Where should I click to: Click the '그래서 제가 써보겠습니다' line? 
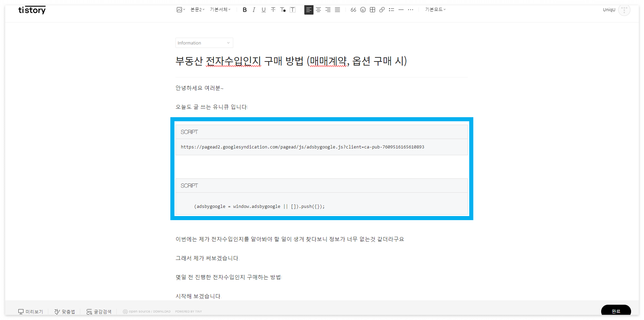(x=207, y=259)
